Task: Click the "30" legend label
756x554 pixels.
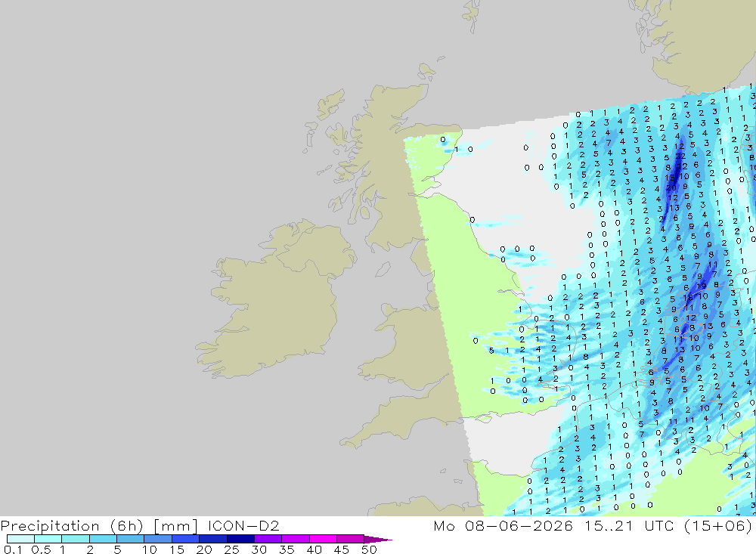Action: 259,549
